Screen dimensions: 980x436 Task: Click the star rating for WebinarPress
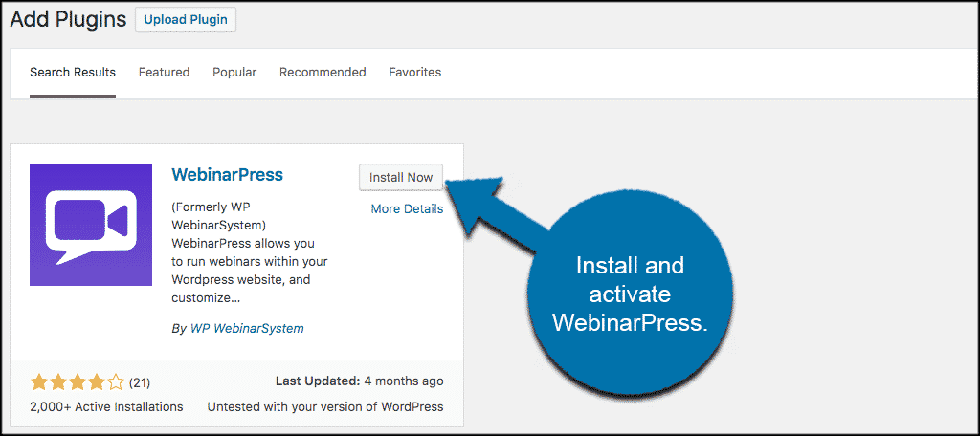pos(78,381)
